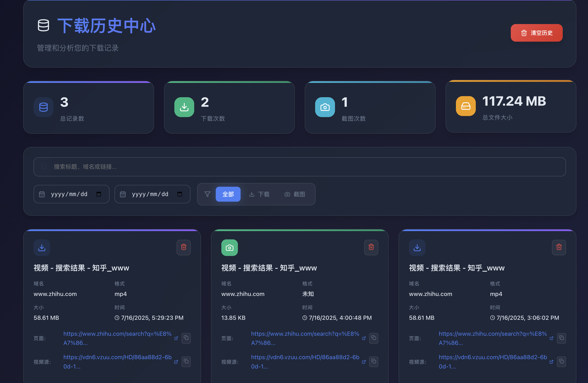Copy page URL in the 5:29:23 PM card
588x383 pixels.
[x=186, y=338]
